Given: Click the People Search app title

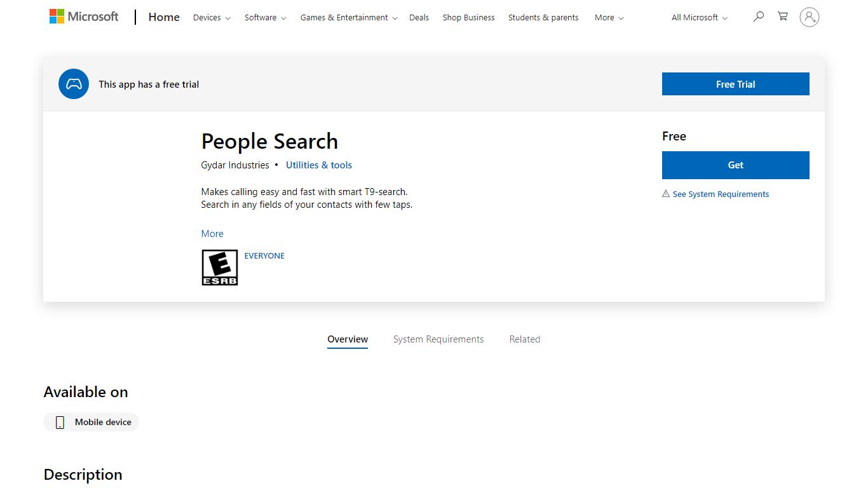Looking at the screenshot, I should (269, 141).
